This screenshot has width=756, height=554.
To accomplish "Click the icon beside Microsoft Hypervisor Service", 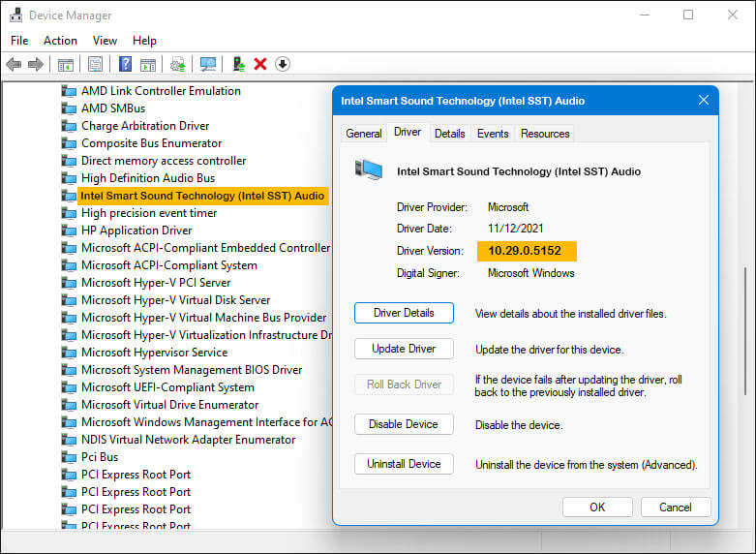I will point(69,353).
